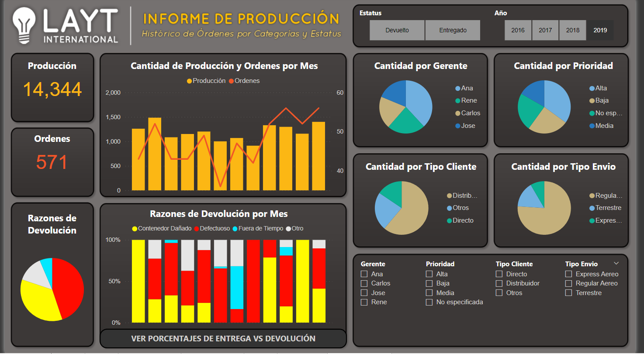Select Defectuoso legend dot in devolución chart
644x354 pixels.
click(197, 229)
